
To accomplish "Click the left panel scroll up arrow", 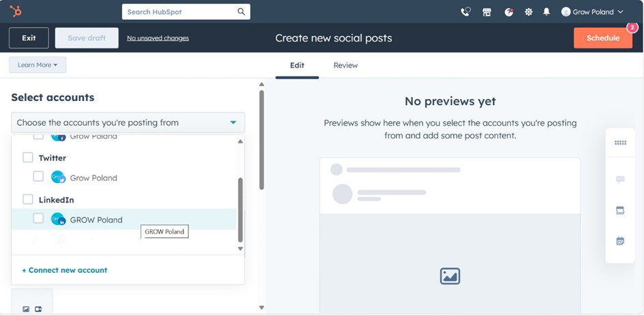I will [262, 85].
